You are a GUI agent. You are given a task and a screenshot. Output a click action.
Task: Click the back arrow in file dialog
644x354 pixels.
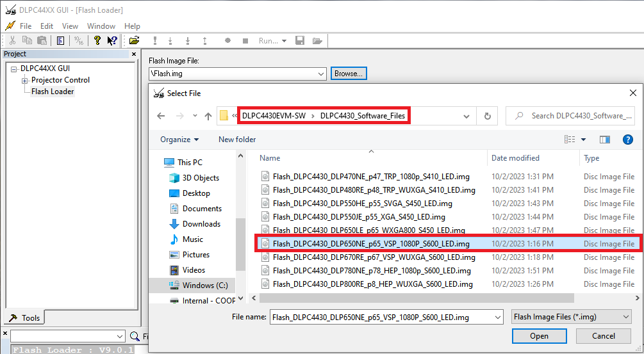(x=161, y=116)
